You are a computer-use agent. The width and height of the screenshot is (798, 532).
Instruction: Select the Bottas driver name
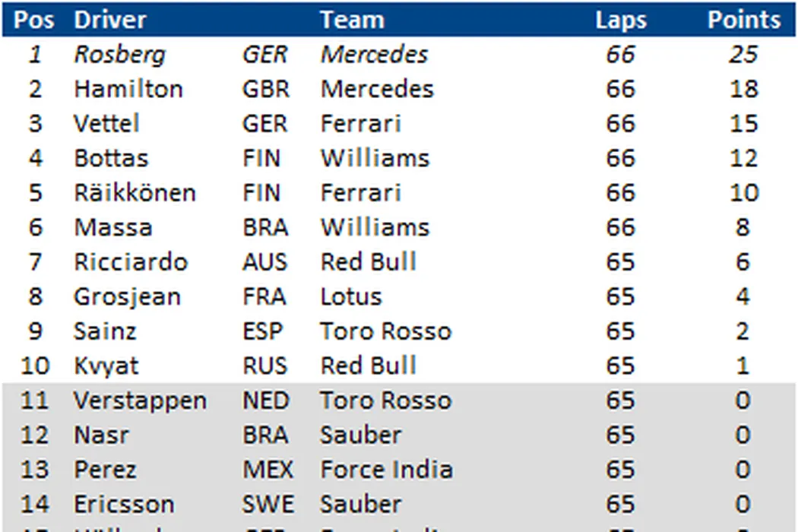tap(111, 158)
